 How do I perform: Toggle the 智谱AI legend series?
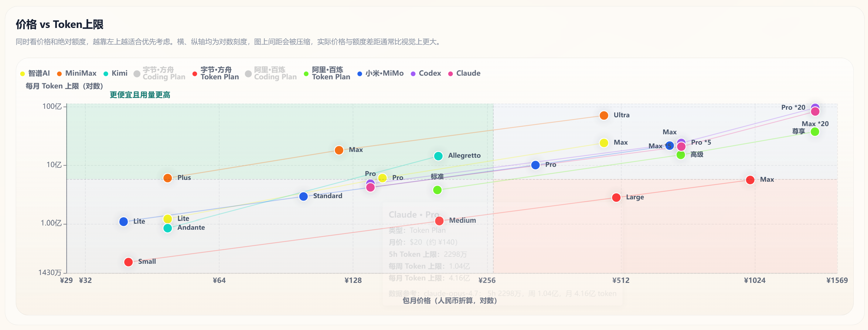click(35, 73)
